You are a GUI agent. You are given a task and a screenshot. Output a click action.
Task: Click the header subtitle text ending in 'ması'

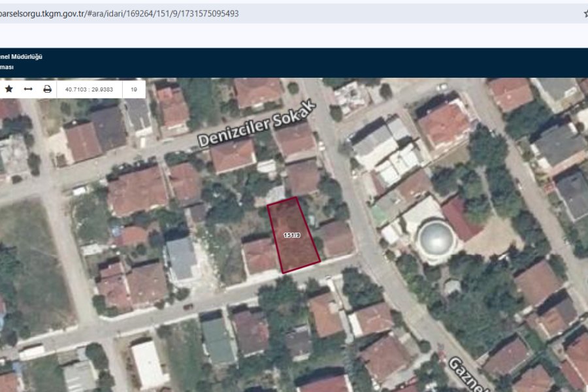tap(7, 67)
